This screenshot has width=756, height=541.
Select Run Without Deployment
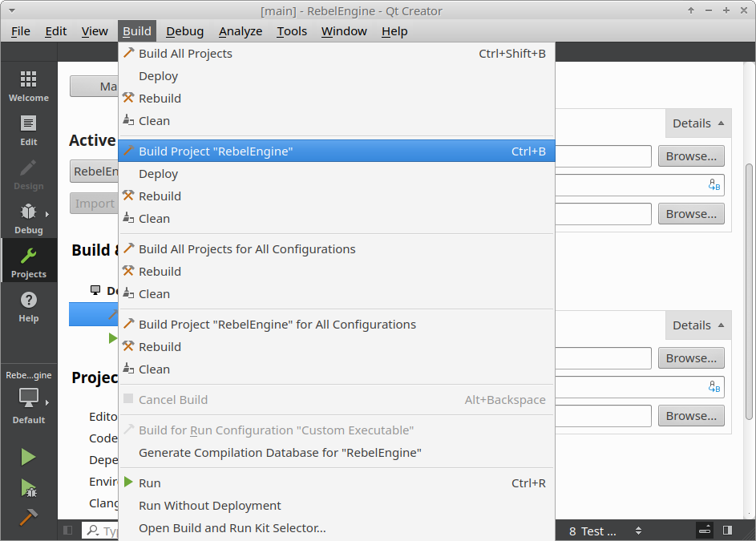coord(337,506)
